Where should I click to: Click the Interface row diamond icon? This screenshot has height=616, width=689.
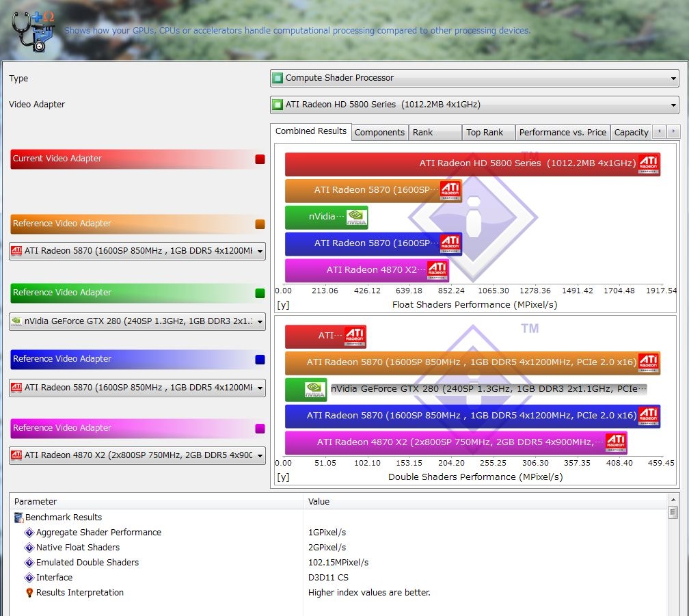click(29, 577)
